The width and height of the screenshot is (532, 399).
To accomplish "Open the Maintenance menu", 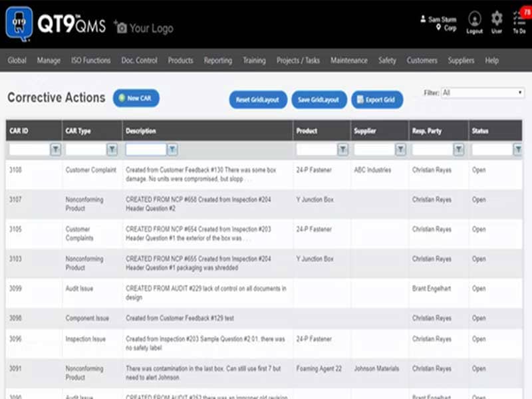I will click(349, 61).
